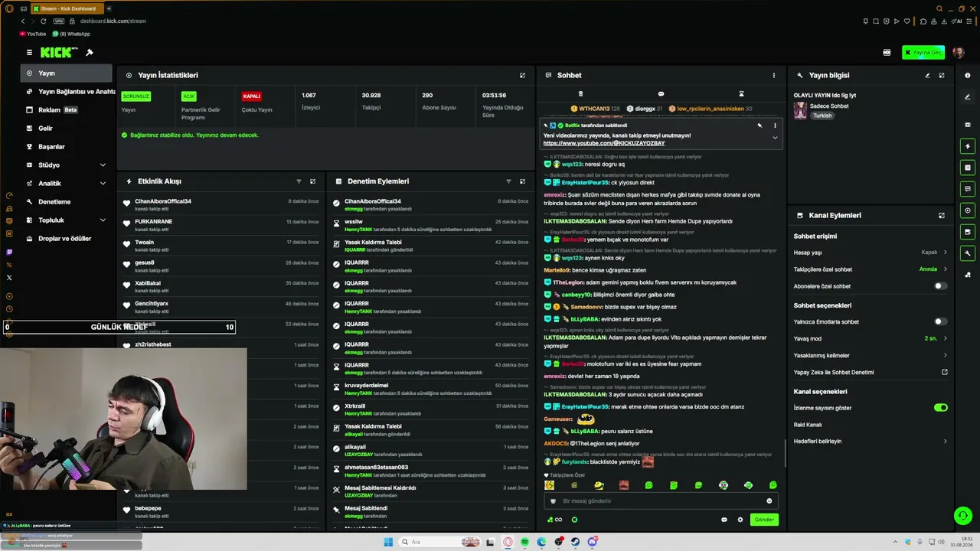This screenshot has height=551, width=980.
Task: Disable İzlenme sayısını göster switch
Action: (940, 408)
